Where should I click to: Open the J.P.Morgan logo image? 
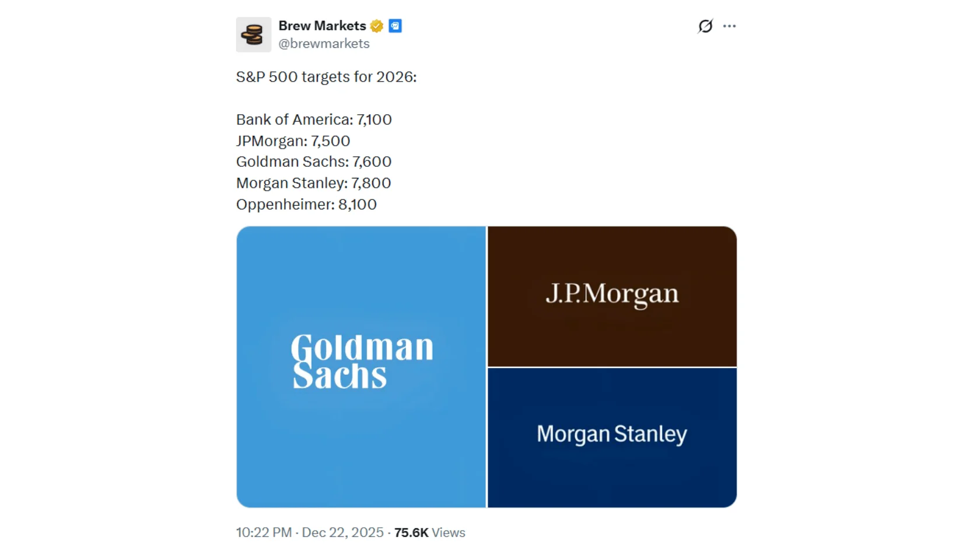click(612, 296)
